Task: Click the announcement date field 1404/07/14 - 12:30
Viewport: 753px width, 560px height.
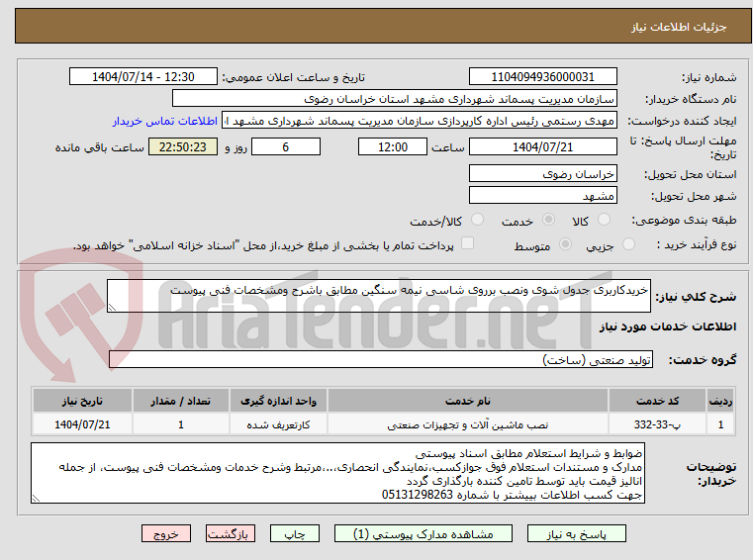Action: (143, 77)
